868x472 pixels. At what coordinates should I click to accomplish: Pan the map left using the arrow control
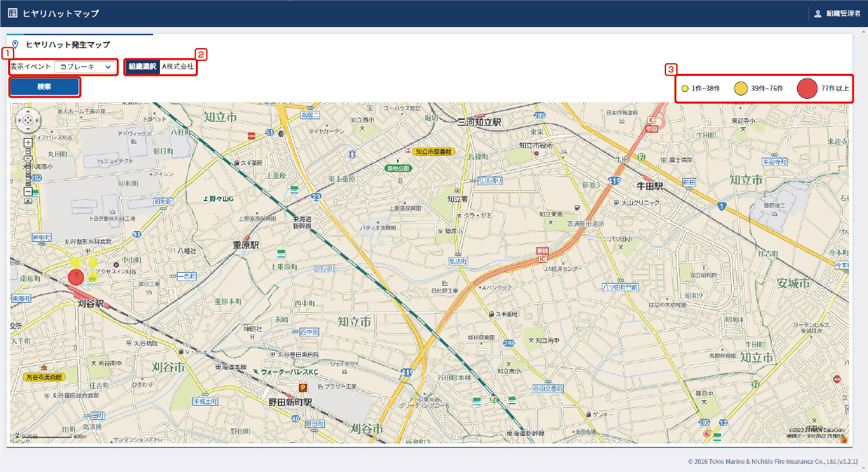(x=20, y=121)
